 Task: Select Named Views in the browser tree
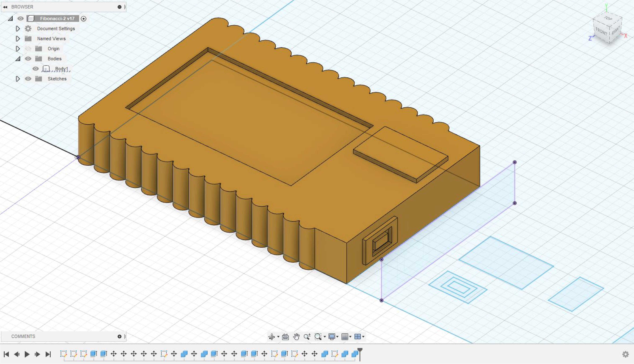point(51,39)
